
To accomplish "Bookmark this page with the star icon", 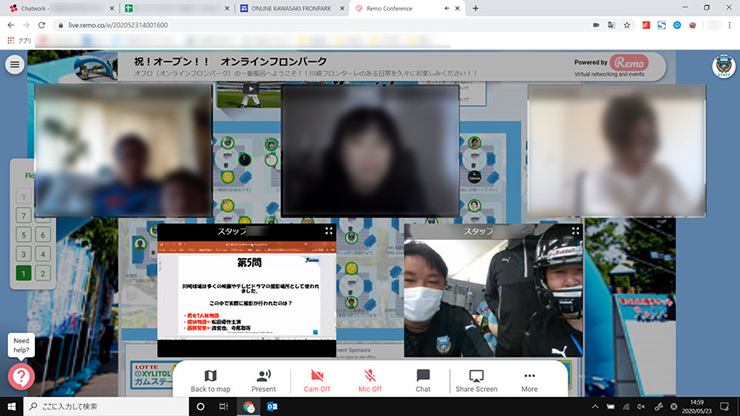I will (x=627, y=25).
